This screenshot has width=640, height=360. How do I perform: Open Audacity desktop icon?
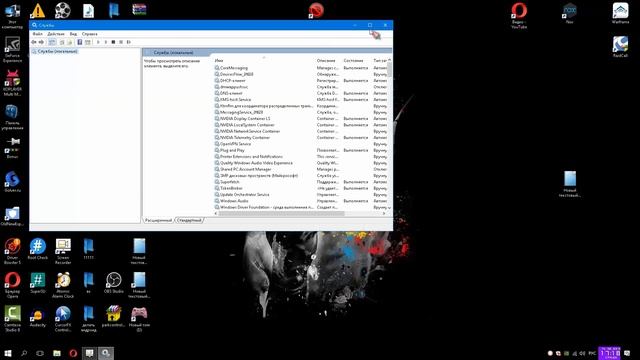pos(38,317)
